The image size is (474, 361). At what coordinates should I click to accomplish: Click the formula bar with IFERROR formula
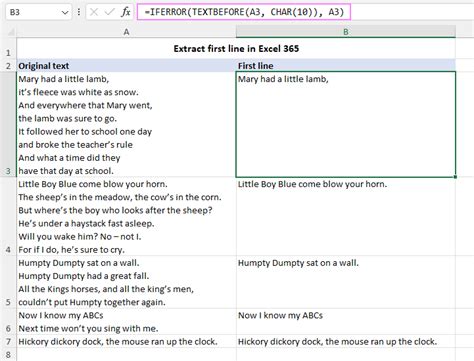tap(244, 12)
